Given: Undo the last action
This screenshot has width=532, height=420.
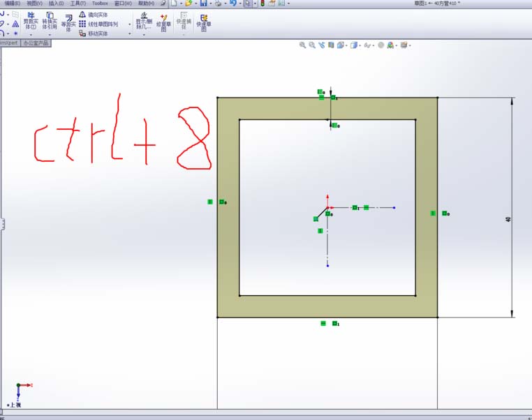Looking at the screenshot, I should click(x=233, y=3).
